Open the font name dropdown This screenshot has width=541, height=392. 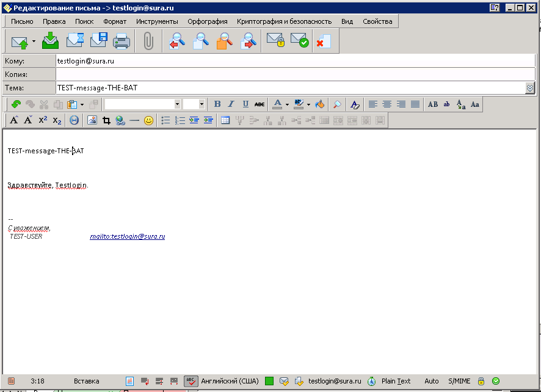(177, 104)
